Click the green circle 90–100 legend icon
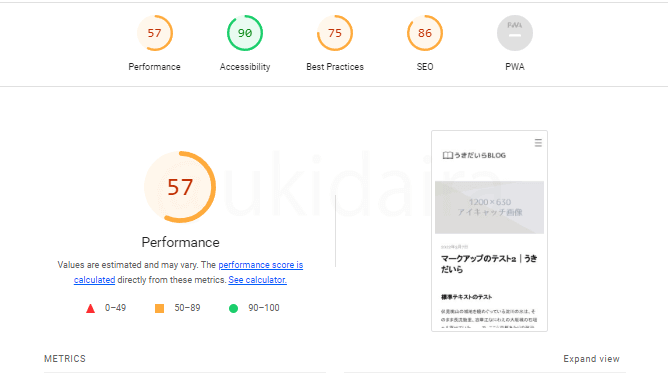The width and height of the screenshot is (668, 376). point(233,308)
